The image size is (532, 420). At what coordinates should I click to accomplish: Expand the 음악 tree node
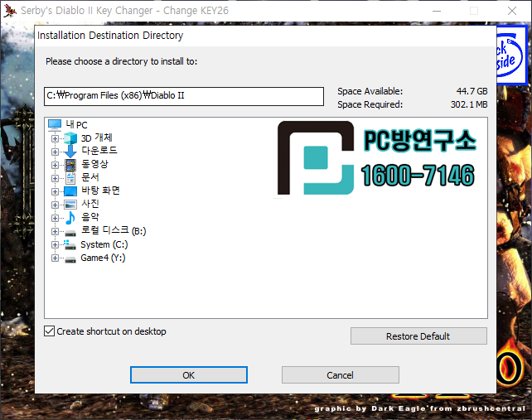click(55, 218)
